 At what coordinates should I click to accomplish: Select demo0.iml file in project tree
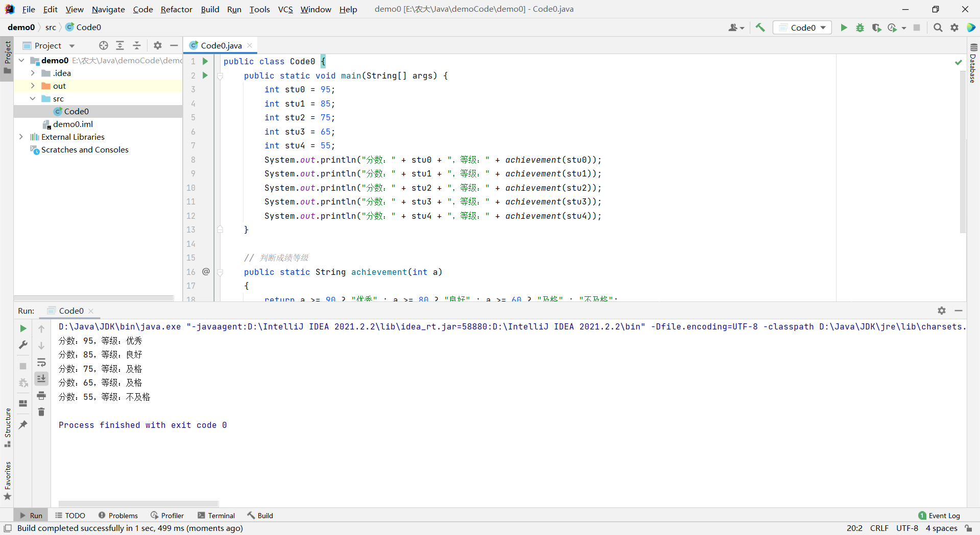(x=72, y=124)
